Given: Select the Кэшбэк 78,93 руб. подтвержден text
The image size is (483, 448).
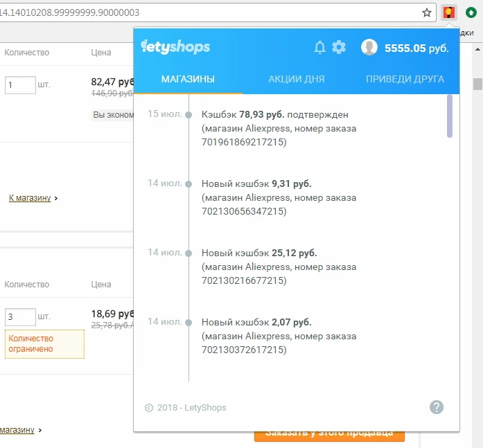Looking at the screenshot, I should click(x=275, y=114).
